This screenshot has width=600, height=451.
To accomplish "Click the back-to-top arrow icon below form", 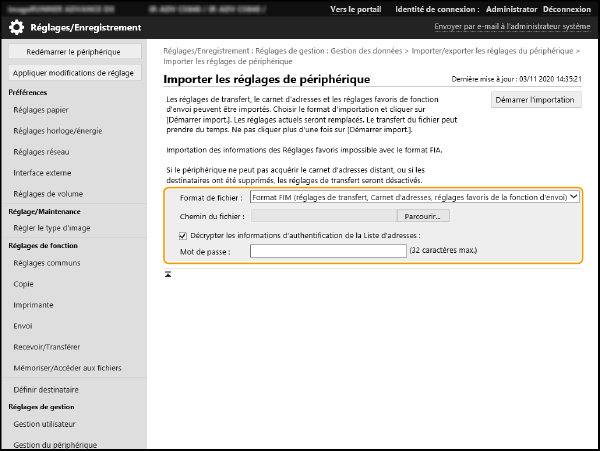I will tap(168, 273).
